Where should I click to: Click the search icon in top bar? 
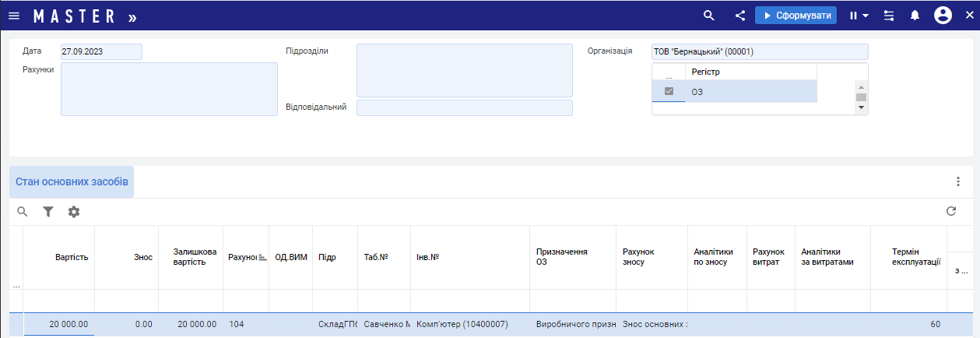coord(708,16)
